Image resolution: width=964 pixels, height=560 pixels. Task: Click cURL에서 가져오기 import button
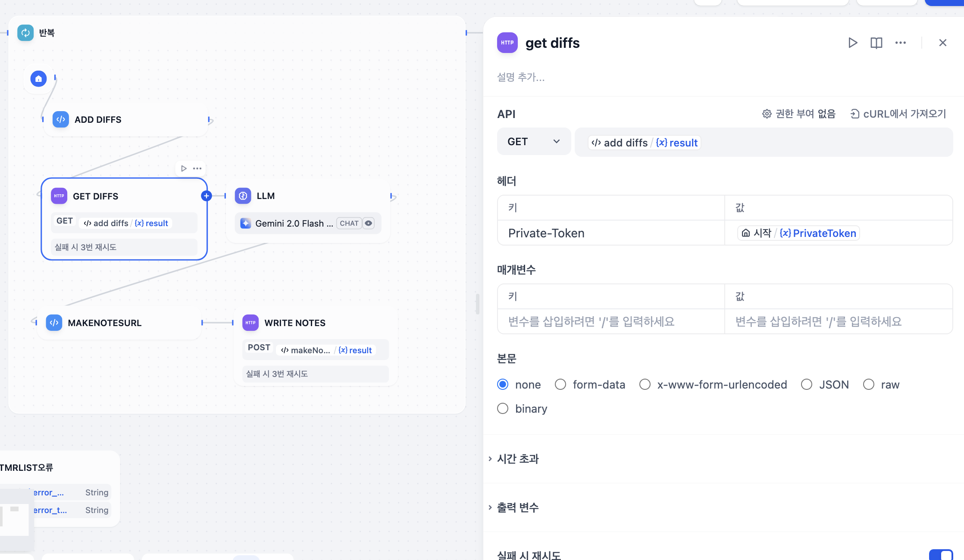click(x=898, y=114)
